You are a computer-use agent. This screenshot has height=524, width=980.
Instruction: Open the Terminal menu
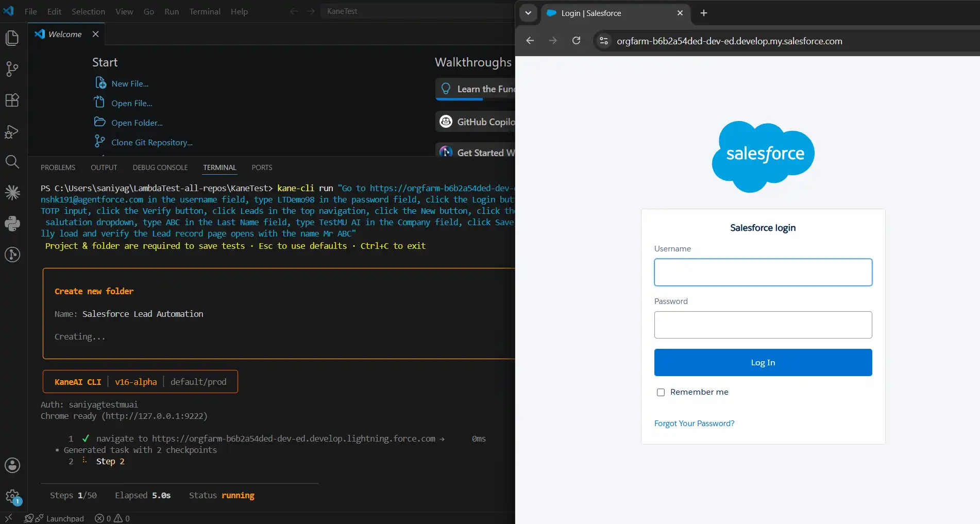[205, 11]
